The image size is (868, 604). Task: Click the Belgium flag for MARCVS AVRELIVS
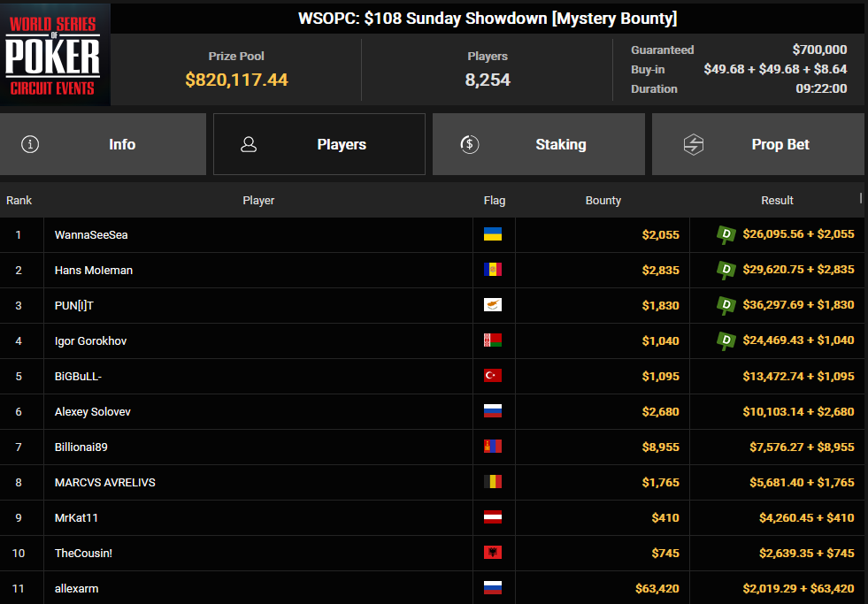pyautogui.click(x=493, y=482)
